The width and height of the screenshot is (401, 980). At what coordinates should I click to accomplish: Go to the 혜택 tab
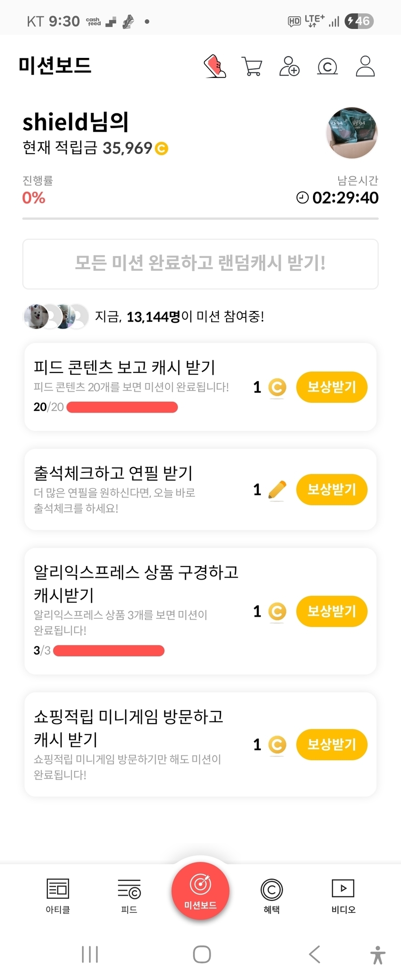[x=272, y=895]
